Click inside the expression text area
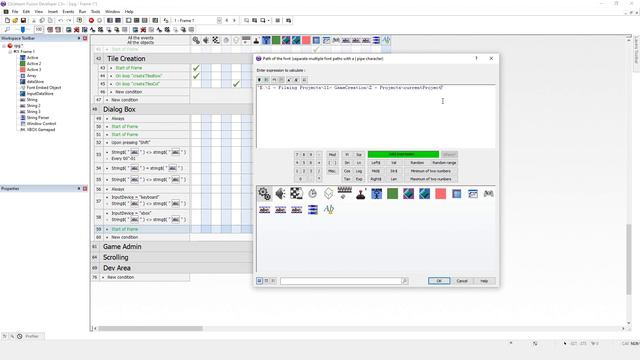The image size is (640, 360). pyautogui.click(x=376, y=117)
